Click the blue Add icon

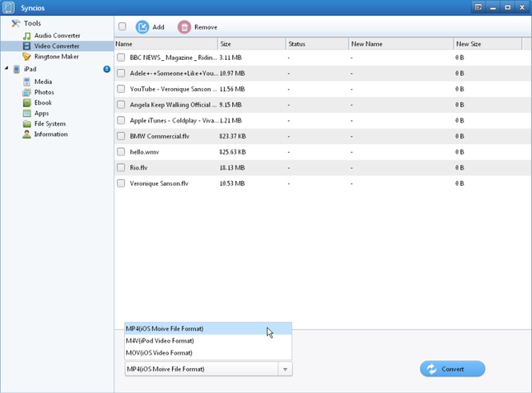tap(142, 26)
